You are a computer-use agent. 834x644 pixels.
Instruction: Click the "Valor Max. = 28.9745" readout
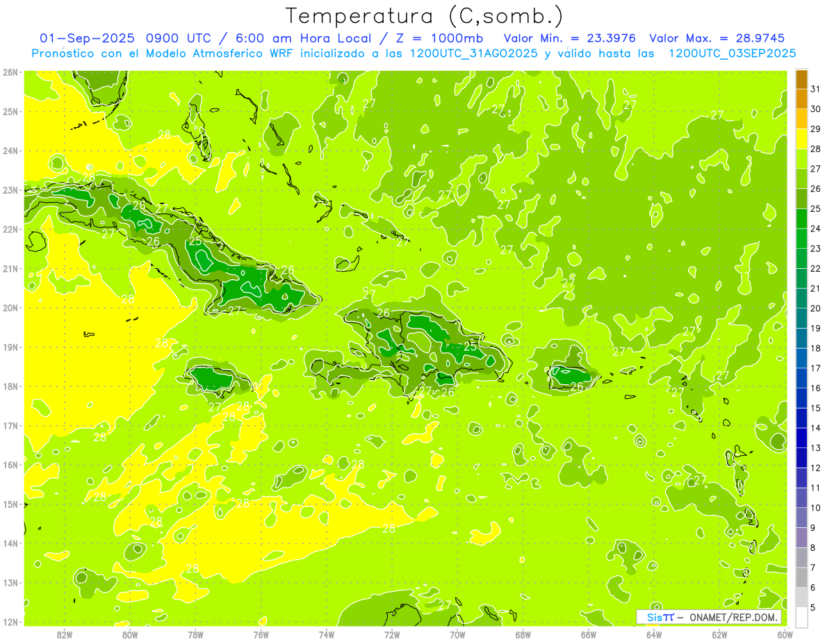pos(717,38)
